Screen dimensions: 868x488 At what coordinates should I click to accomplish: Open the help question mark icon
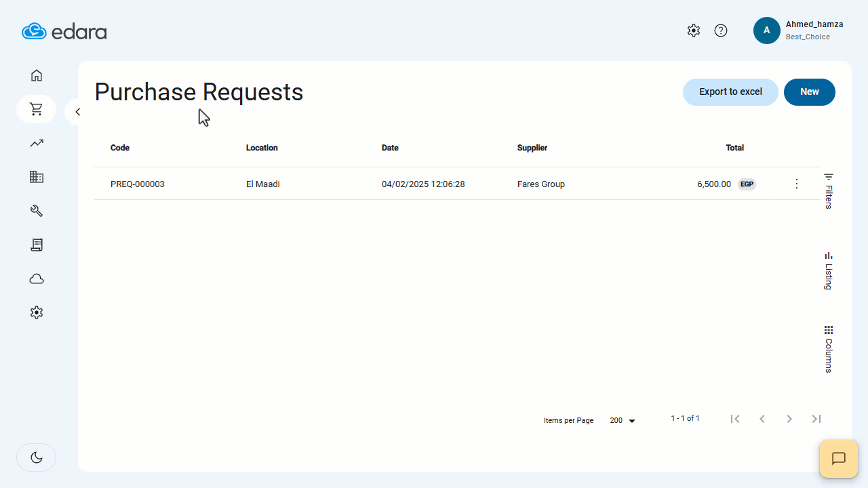pos(721,30)
